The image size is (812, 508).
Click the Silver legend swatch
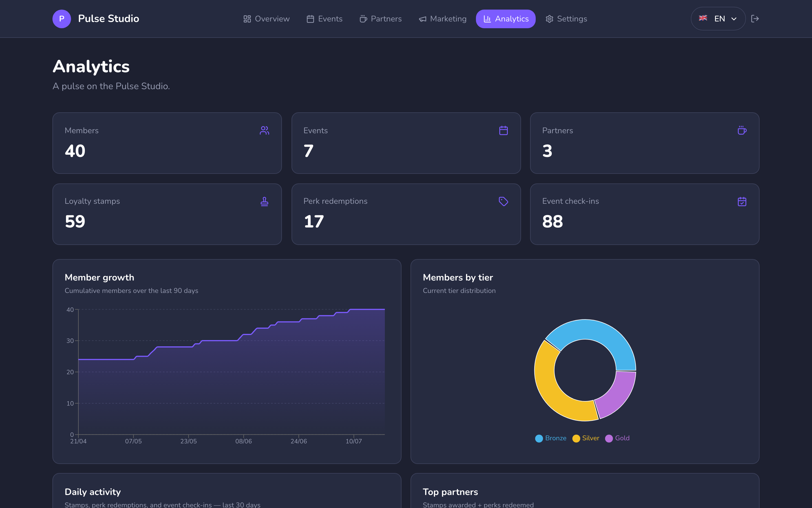(x=576, y=439)
